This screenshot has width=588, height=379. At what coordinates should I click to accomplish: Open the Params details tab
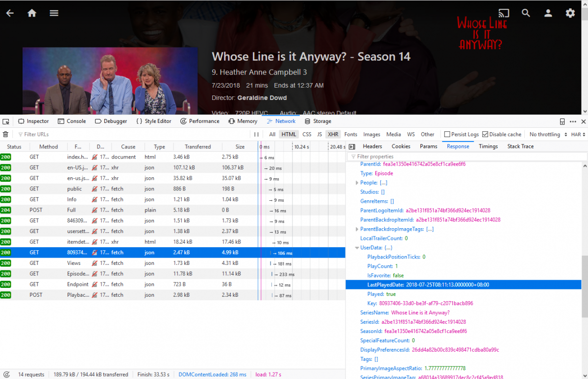click(429, 146)
